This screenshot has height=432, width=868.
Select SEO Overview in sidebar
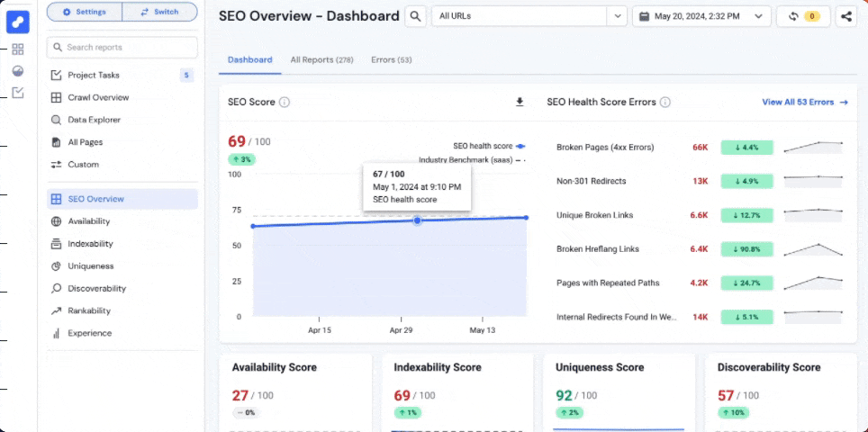pos(122,199)
